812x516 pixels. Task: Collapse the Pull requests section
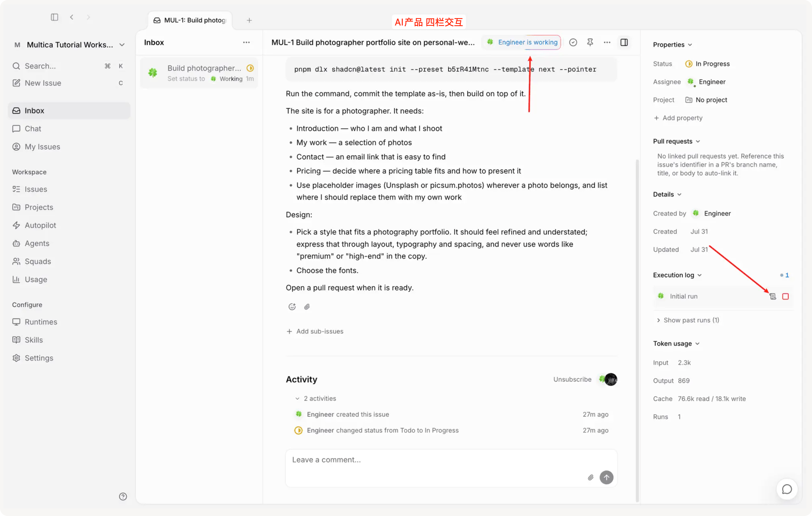[x=676, y=141]
